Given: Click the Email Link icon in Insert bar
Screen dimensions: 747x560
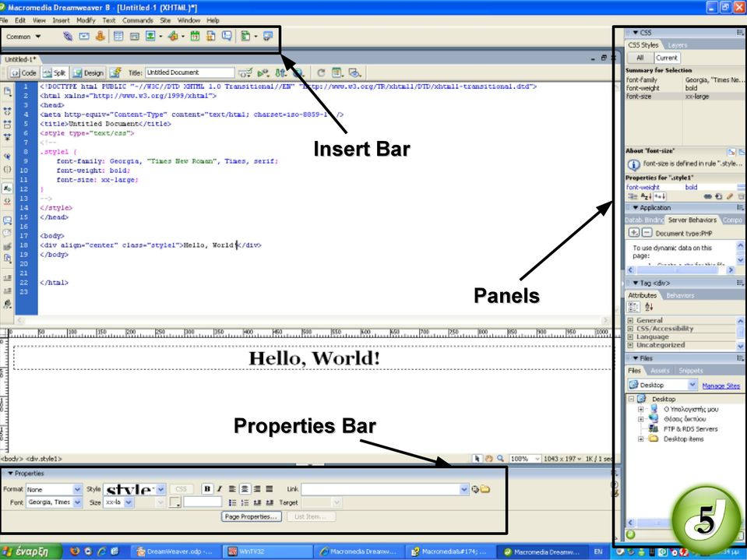Looking at the screenshot, I should [x=84, y=36].
